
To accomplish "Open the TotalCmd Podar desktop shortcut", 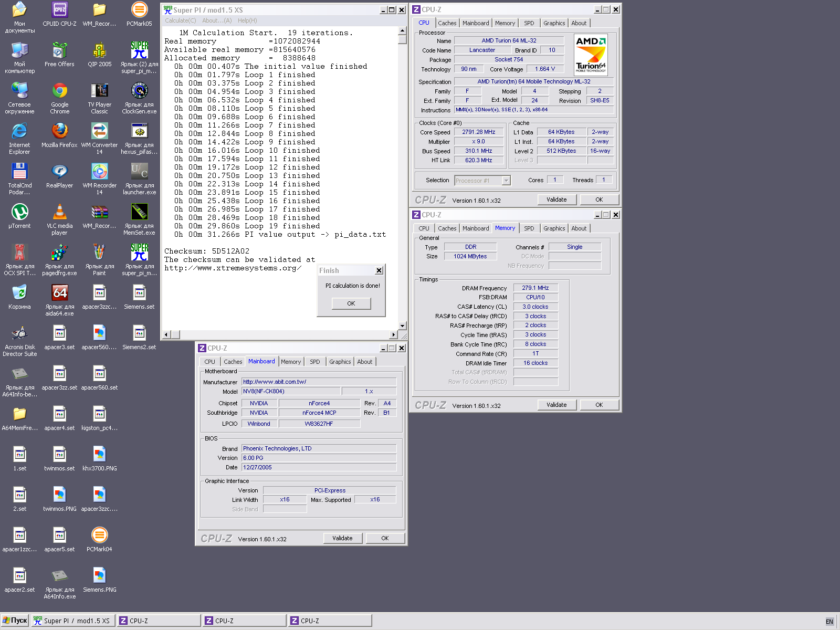I will (19, 179).
